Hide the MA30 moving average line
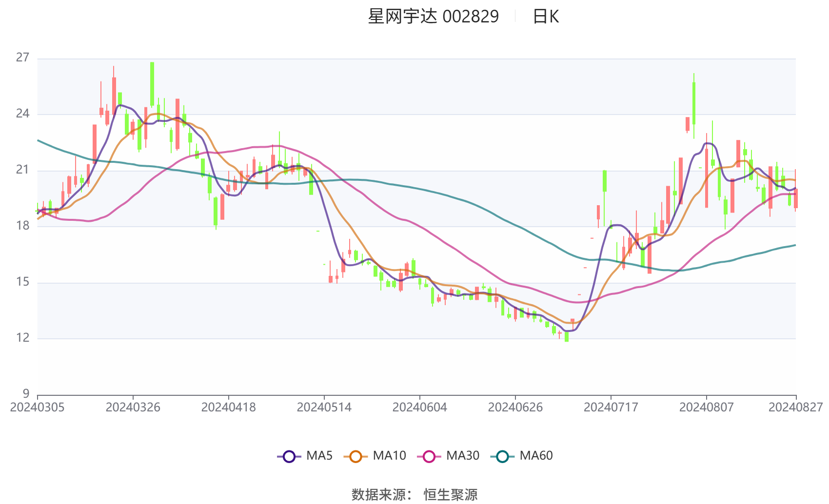This screenshot has height=504, width=829. pos(429,456)
